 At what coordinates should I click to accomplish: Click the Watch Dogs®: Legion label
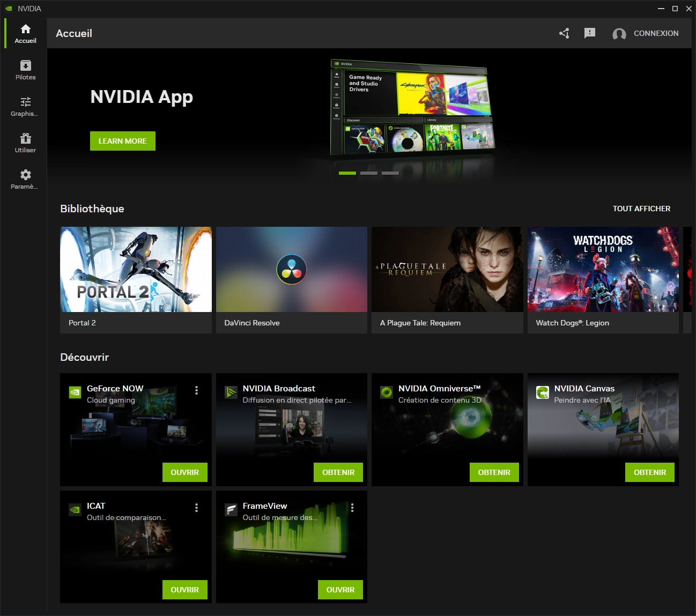[572, 323]
